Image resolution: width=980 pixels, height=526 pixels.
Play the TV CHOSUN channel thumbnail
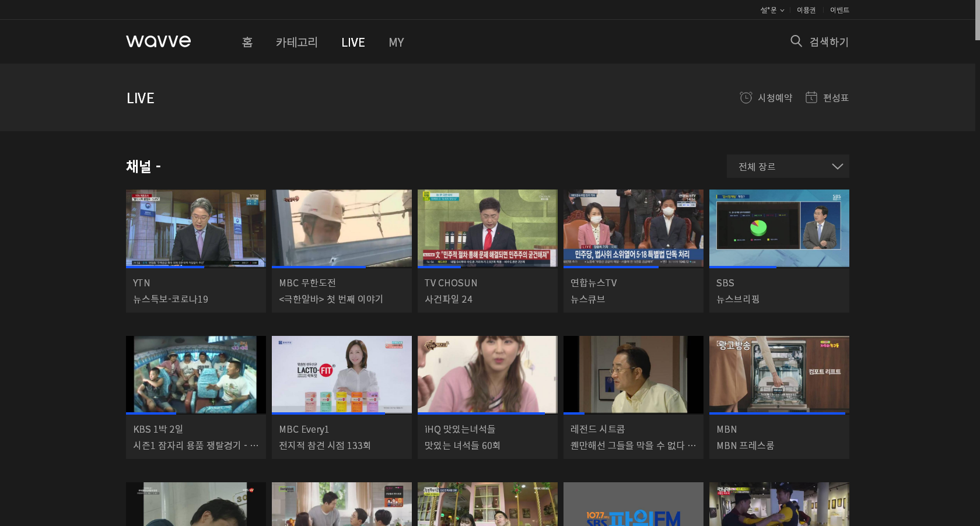click(488, 228)
